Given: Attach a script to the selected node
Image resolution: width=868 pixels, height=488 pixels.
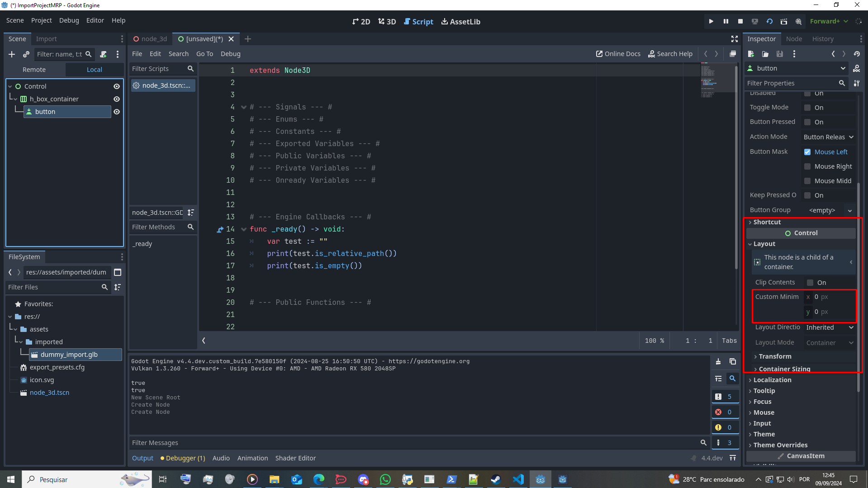Looking at the screenshot, I should coord(103,54).
